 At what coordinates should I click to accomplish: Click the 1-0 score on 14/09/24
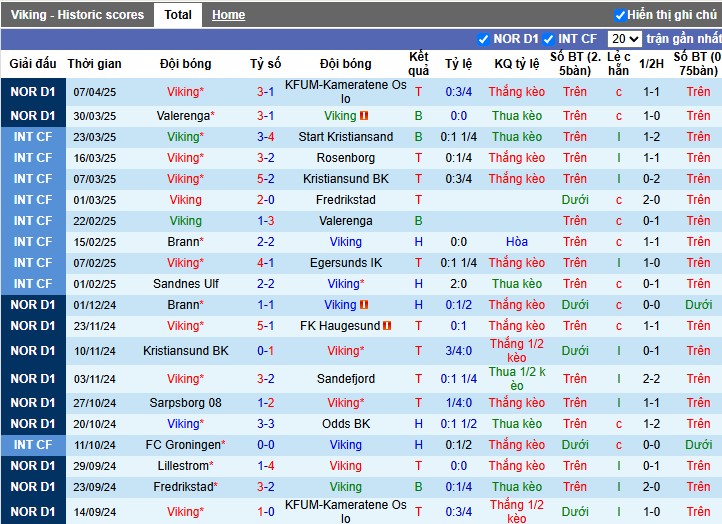pos(266,512)
